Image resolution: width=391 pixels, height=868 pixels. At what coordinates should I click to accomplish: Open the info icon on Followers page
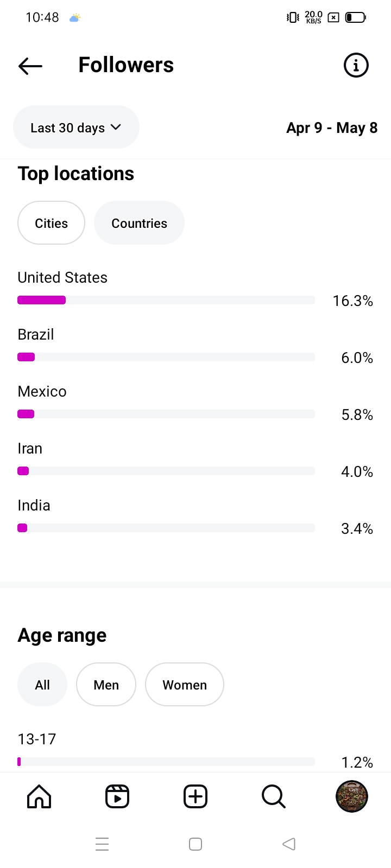click(x=356, y=66)
